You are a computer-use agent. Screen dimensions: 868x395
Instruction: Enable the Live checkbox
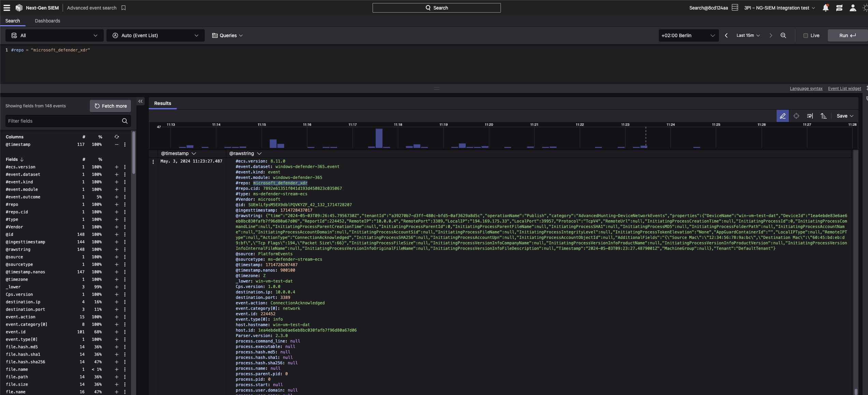(806, 35)
